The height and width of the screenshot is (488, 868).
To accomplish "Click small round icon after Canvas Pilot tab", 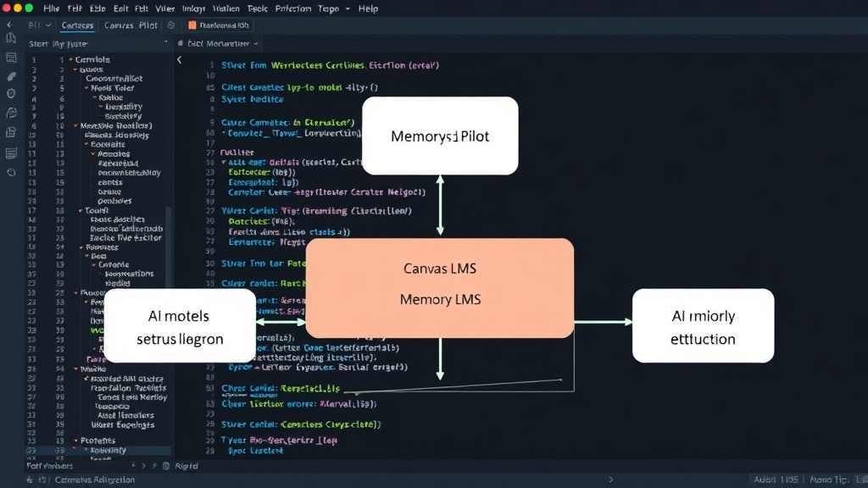I will pyautogui.click(x=171, y=25).
